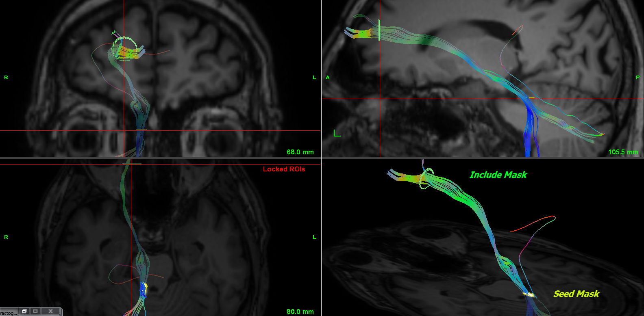This screenshot has height=316, width=644.
Task: Click the 'Locked ROIs' red label
Action: [284, 169]
